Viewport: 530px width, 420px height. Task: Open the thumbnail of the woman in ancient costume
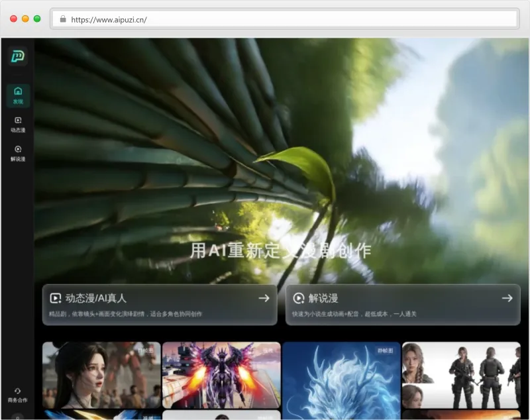pyautogui.click(x=101, y=374)
